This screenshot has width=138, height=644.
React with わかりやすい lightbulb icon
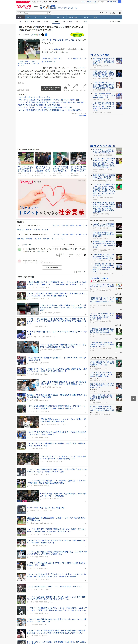pyautogui.click(x=74, y=88)
